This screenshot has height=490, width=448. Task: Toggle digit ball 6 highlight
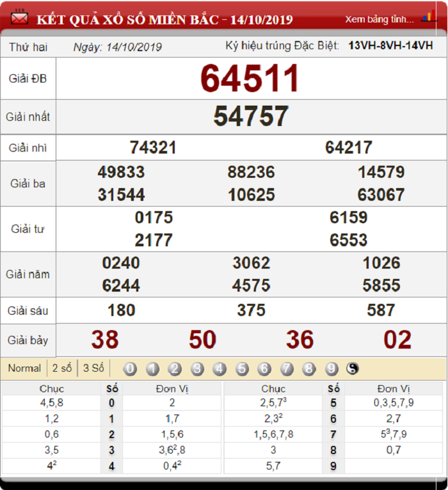pos(264,368)
